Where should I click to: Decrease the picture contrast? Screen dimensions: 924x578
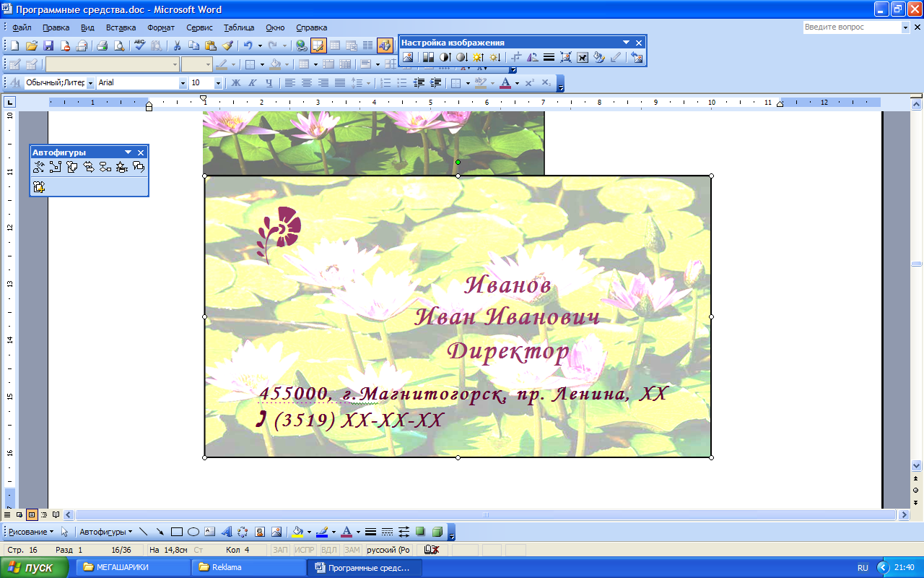(x=461, y=57)
